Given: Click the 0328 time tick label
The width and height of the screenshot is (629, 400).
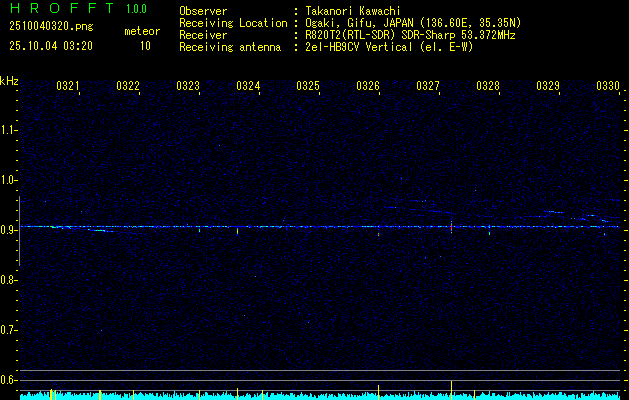Looking at the screenshot, I should (488, 86).
